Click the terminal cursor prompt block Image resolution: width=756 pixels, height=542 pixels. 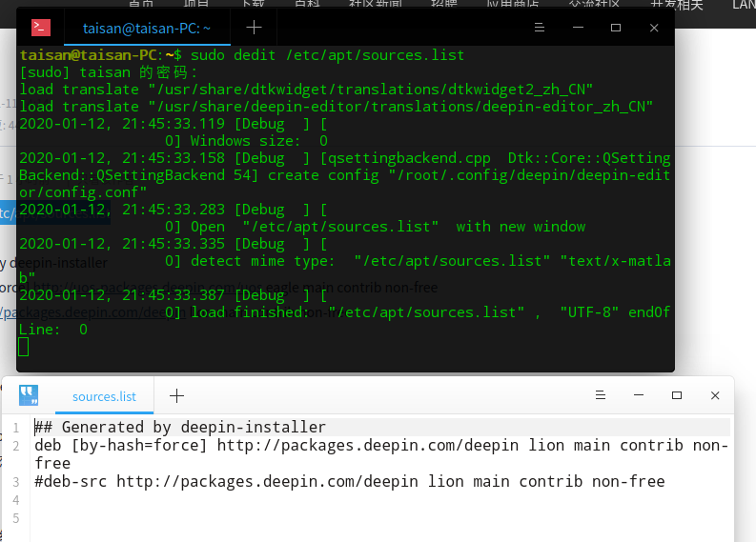pos(23,347)
